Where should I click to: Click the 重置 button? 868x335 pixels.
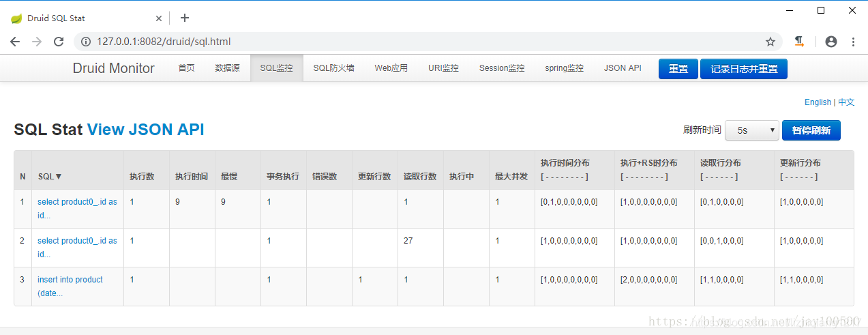pos(678,69)
